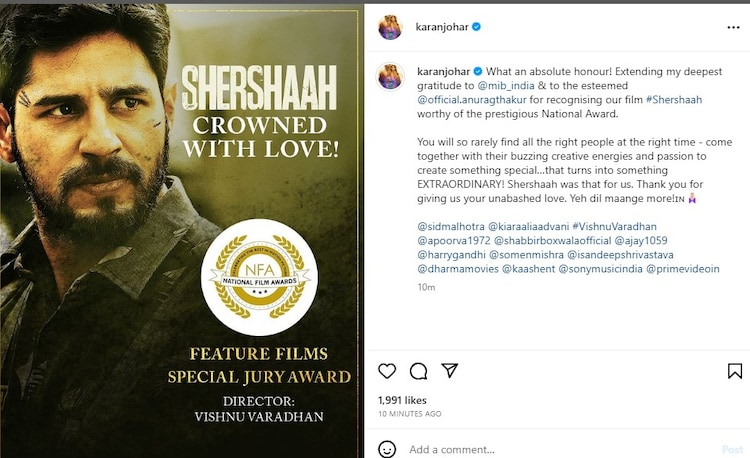Open @sidmalhotra tagged profile
Screen dimensions: 750x458
pos(451,227)
